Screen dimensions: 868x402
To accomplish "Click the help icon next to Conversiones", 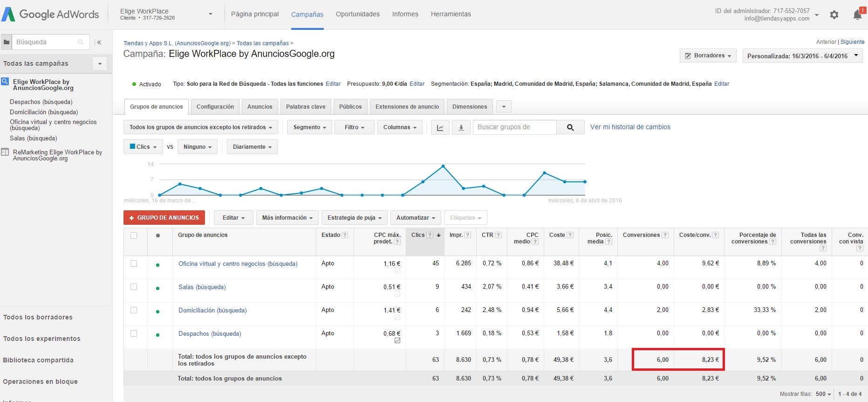I will (x=665, y=235).
